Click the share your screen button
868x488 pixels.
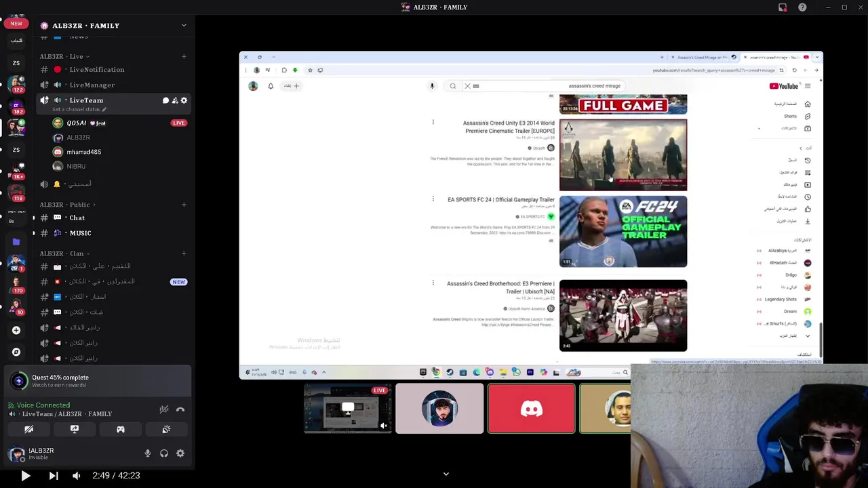coord(75,429)
